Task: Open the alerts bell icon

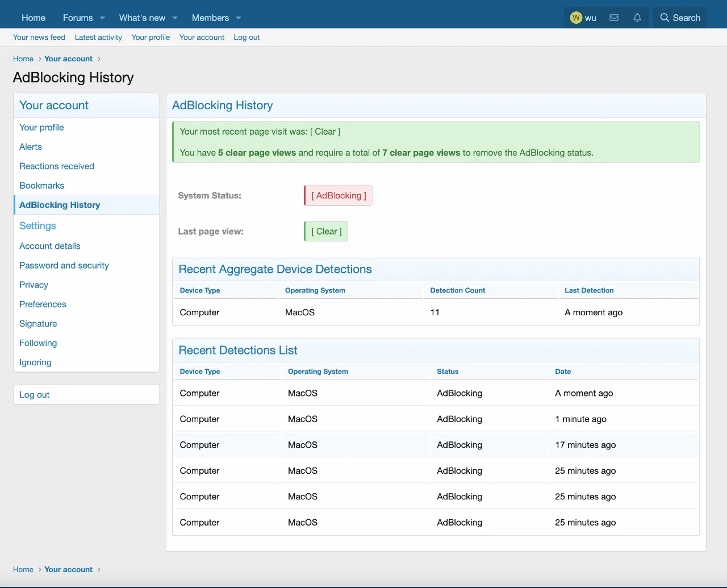Action: pyautogui.click(x=637, y=18)
